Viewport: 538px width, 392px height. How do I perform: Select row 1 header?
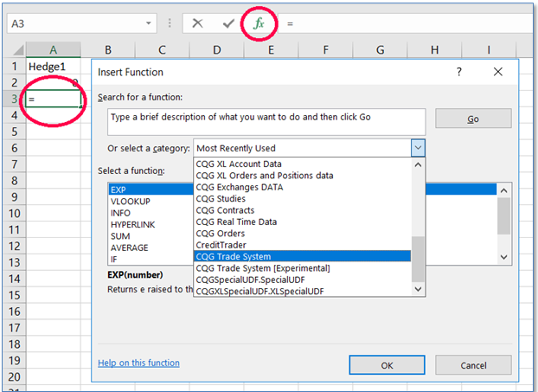15,67
